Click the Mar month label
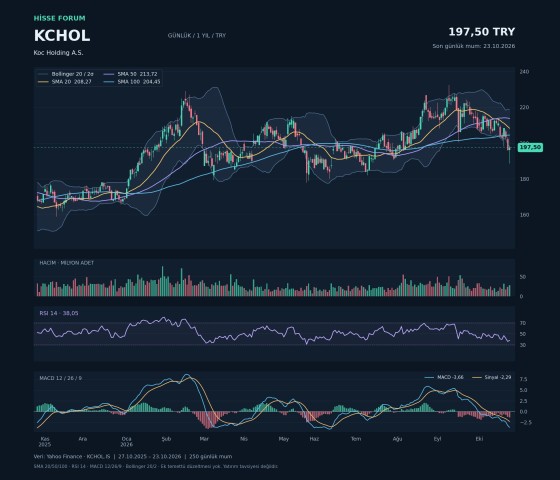 [x=204, y=439]
